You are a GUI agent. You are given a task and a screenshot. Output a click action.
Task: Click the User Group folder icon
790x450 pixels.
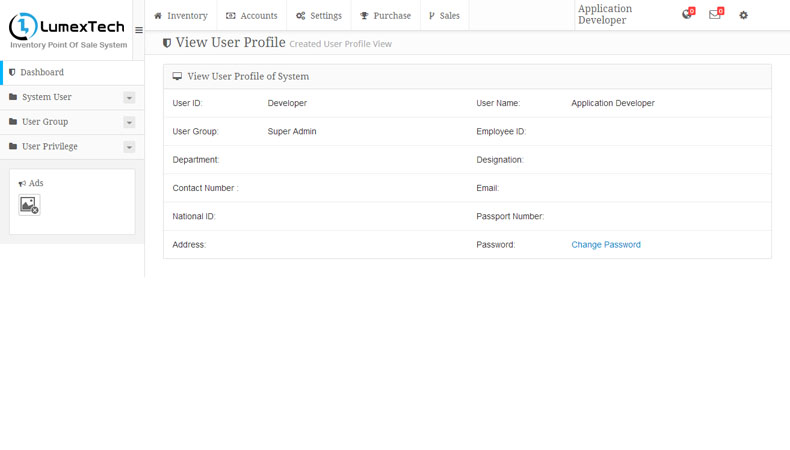pos(13,122)
